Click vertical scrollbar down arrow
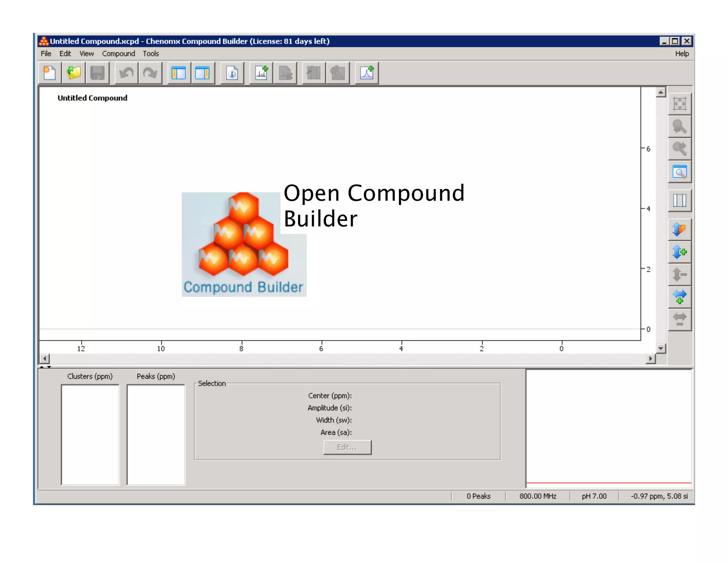Screen dimensions: 728x562 pos(661,348)
